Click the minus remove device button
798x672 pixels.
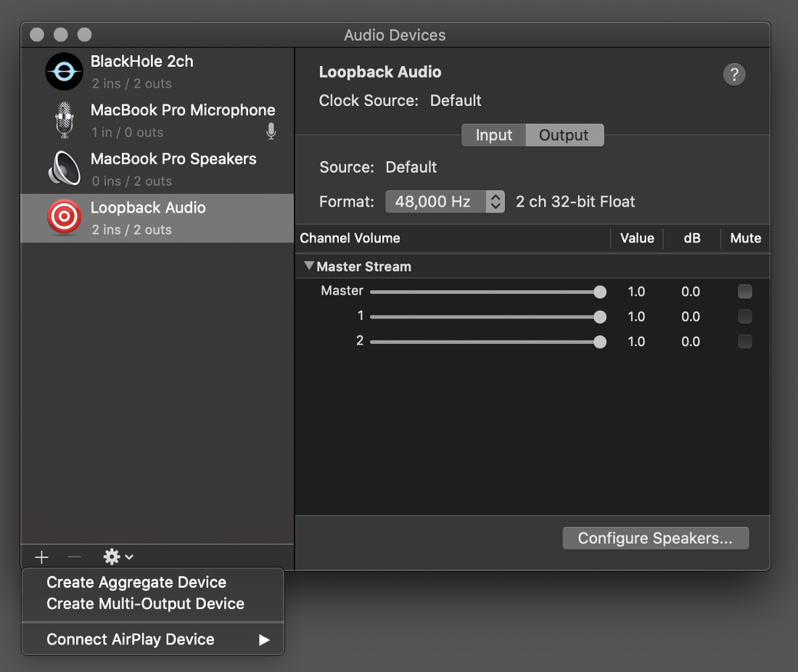74,557
